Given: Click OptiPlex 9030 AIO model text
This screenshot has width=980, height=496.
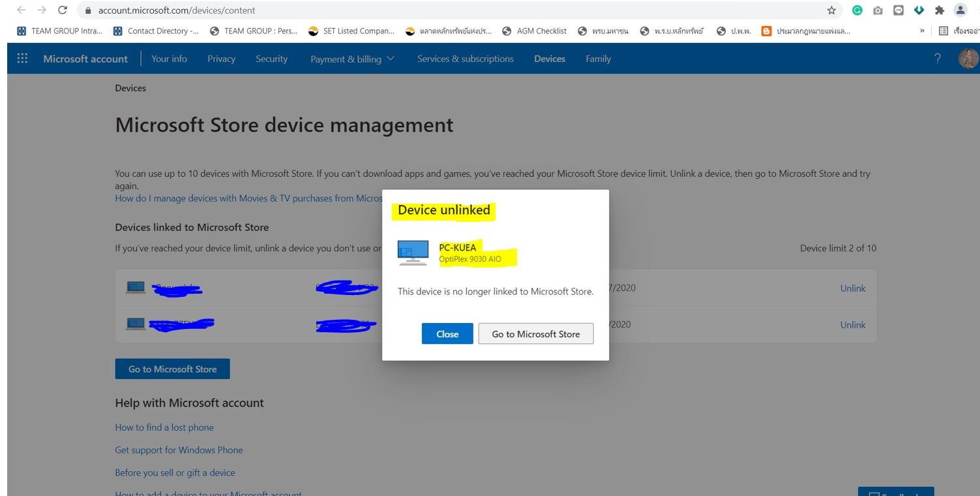Looking at the screenshot, I should point(470,259).
